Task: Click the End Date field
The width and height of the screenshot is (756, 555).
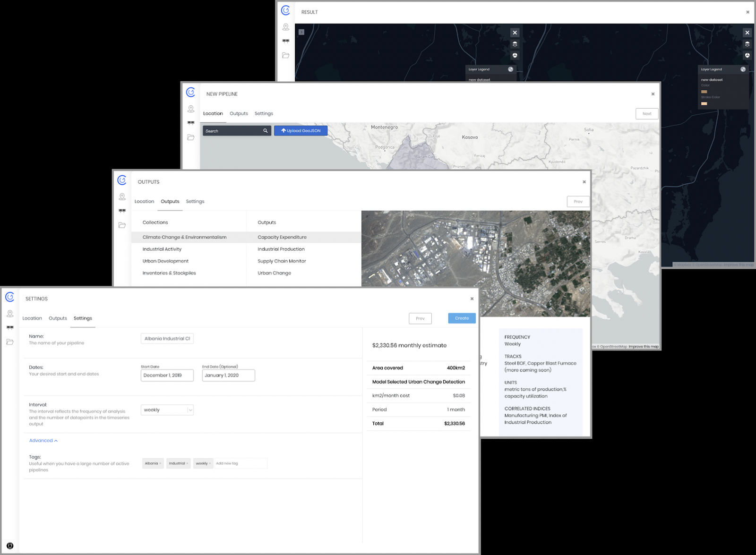Action: [229, 376]
